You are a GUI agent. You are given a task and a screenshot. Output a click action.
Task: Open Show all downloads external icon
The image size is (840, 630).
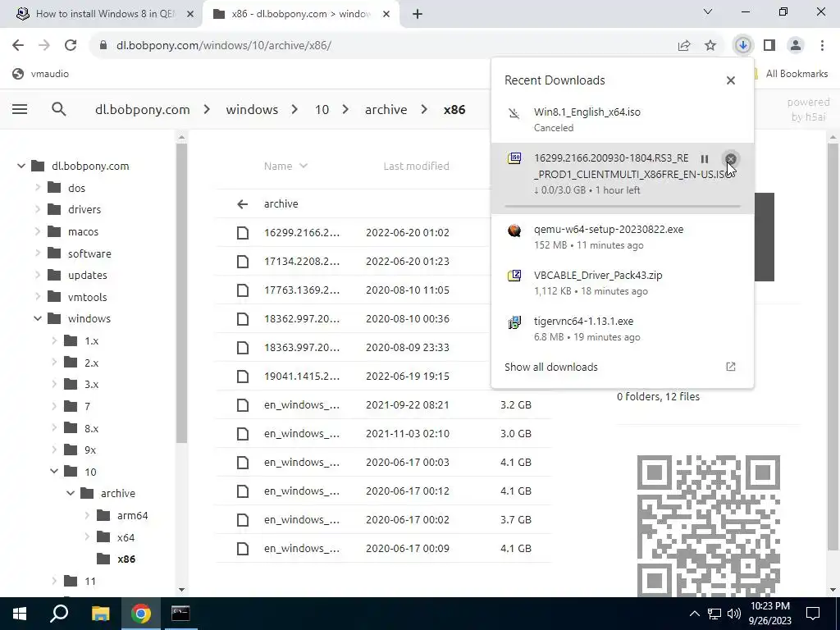point(731,367)
